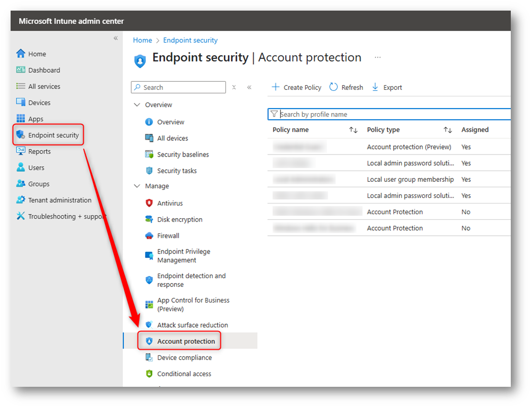
Task: Open Security tasks menu item
Action: [x=177, y=171]
